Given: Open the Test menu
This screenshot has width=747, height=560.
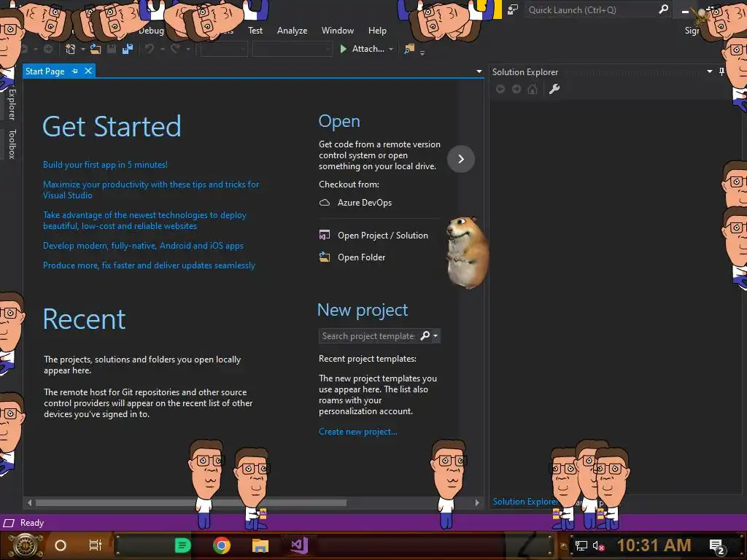Looking at the screenshot, I should click(x=255, y=31).
